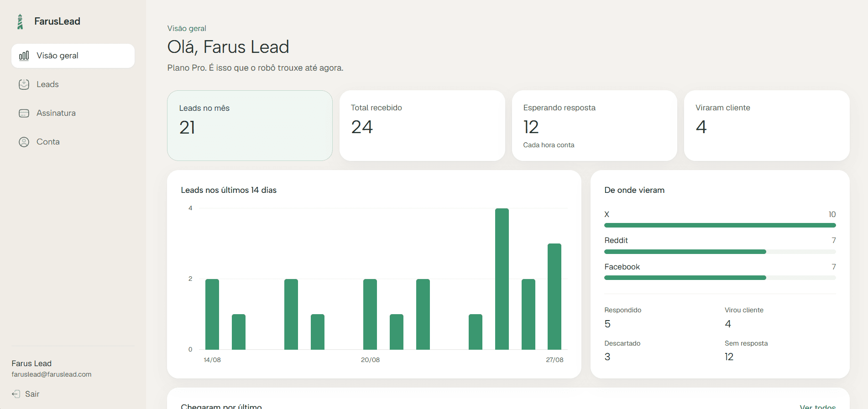868x409 pixels.
Task: Click the 24 value in Total recebido
Action: (362, 127)
